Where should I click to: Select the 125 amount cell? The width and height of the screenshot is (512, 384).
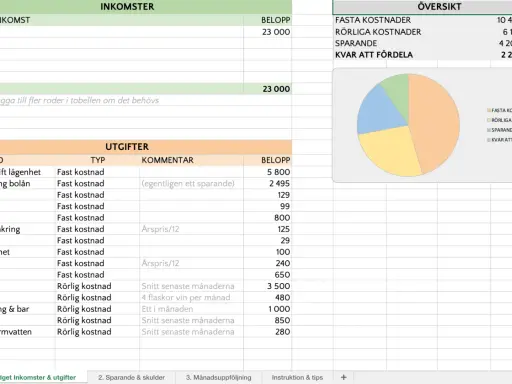pyautogui.click(x=268, y=229)
